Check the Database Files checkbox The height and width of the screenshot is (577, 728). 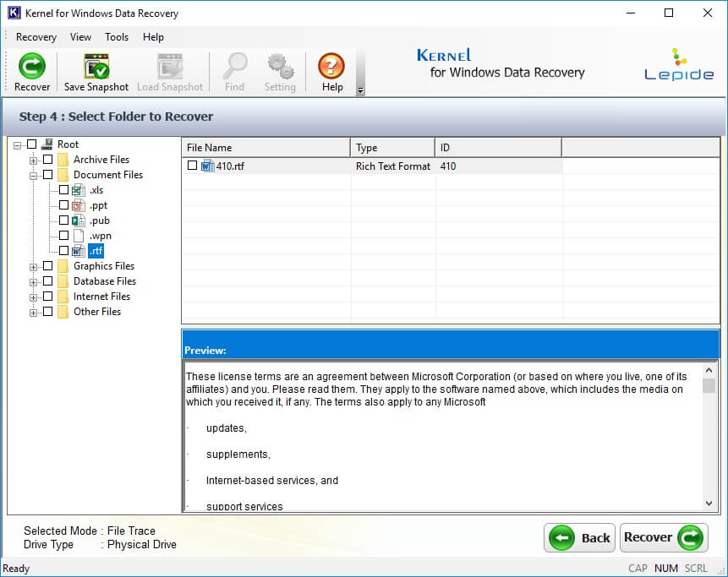(x=48, y=281)
